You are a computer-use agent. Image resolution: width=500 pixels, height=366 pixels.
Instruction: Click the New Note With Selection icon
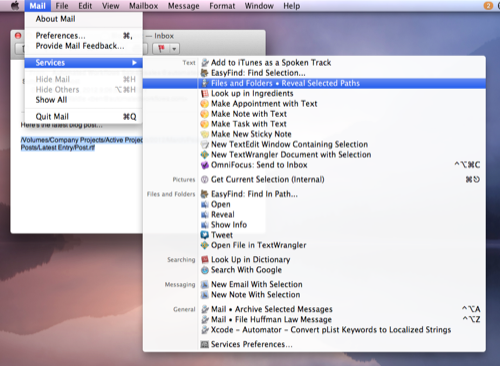tap(205, 295)
